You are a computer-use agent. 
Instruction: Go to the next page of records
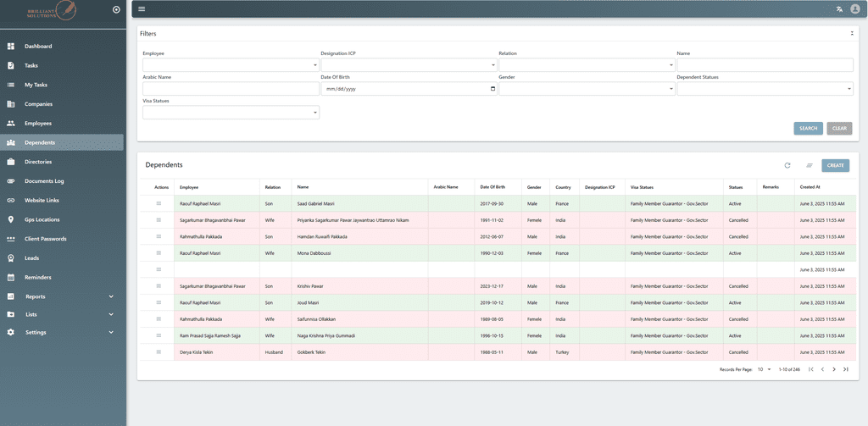coord(834,369)
